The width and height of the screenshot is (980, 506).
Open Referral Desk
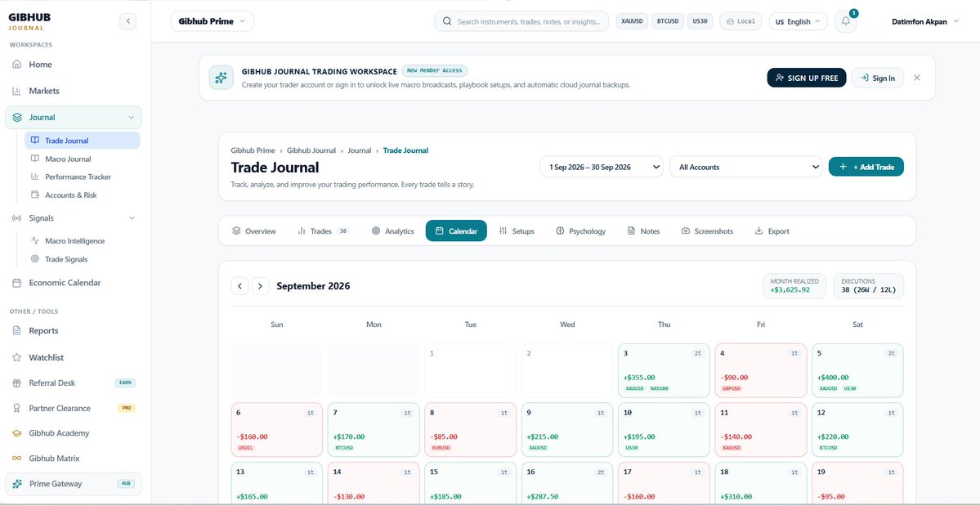pyautogui.click(x=74, y=383)
